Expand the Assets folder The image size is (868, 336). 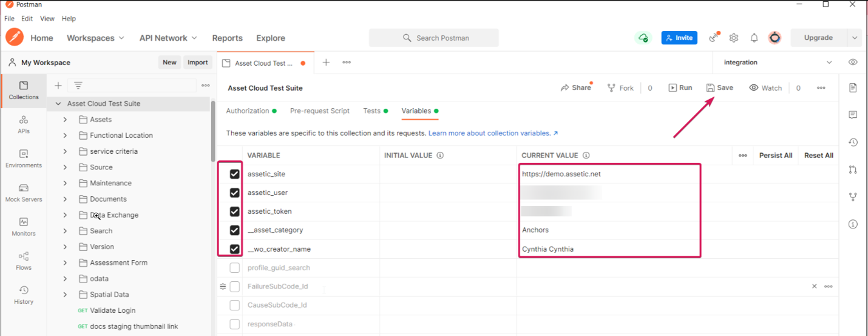(x=65, y=120)
